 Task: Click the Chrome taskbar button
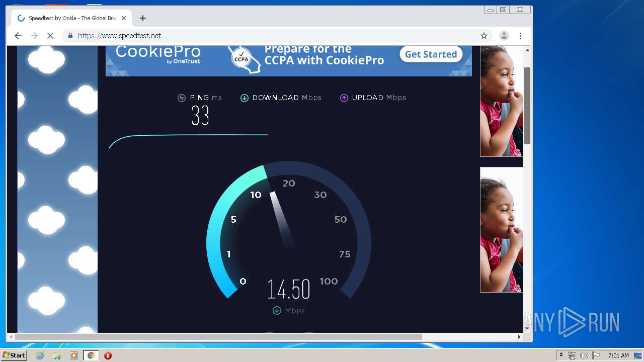click(x=91, y=355)
